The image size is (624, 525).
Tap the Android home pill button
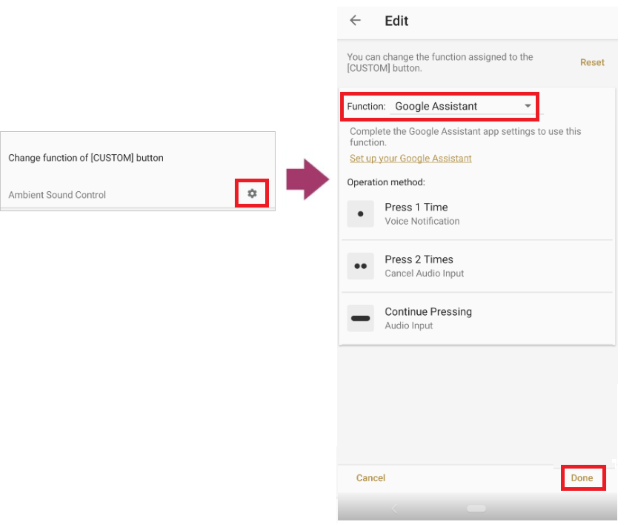click(x=476, y=509)
